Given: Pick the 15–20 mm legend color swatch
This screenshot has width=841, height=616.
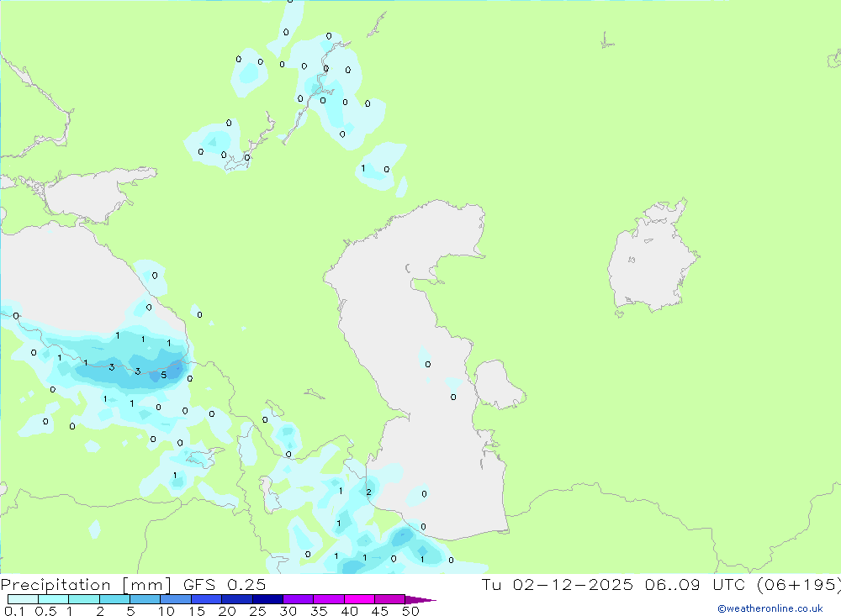Looking at the screenshot, I should 207,599.
